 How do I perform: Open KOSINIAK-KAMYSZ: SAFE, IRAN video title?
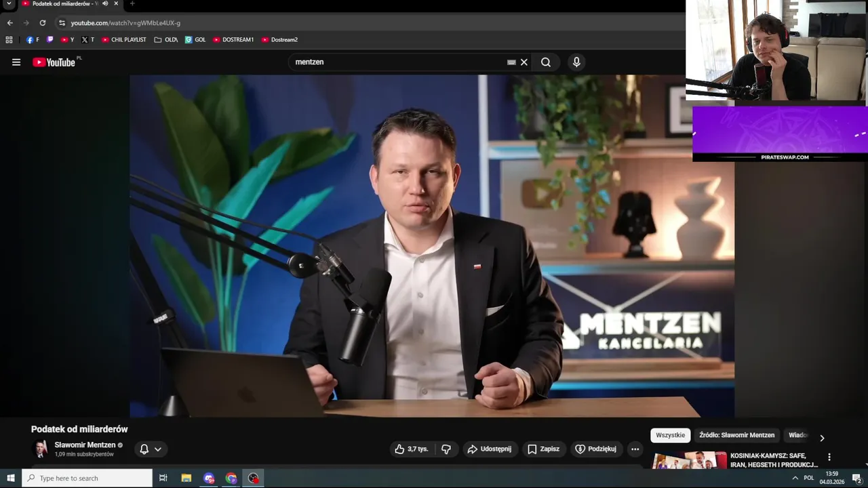pos(774,460)
